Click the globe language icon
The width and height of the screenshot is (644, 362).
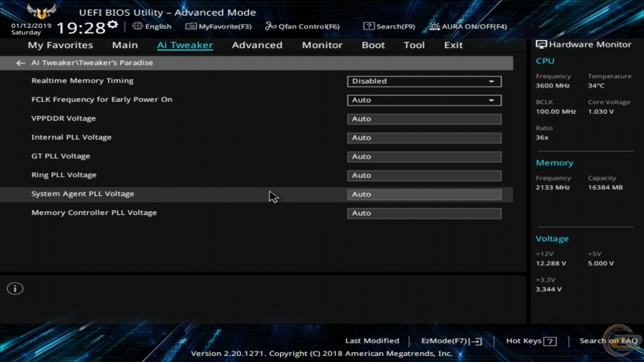[x=137, y=26]
